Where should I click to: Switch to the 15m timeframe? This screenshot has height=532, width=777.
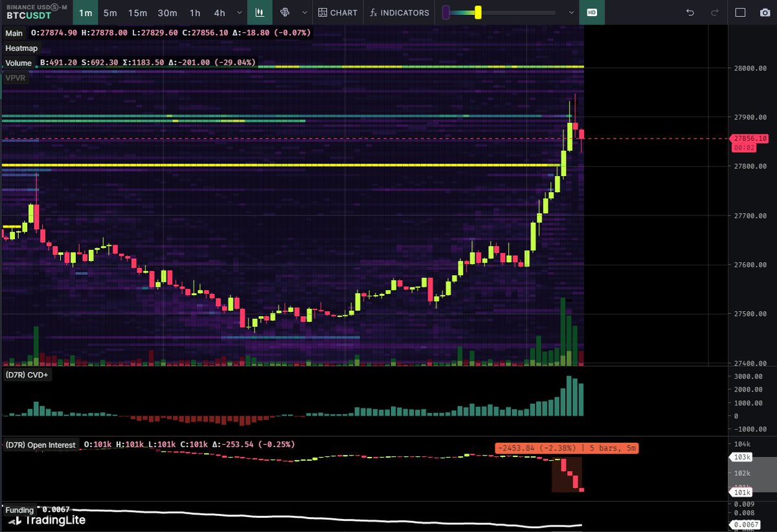point(137,12)
